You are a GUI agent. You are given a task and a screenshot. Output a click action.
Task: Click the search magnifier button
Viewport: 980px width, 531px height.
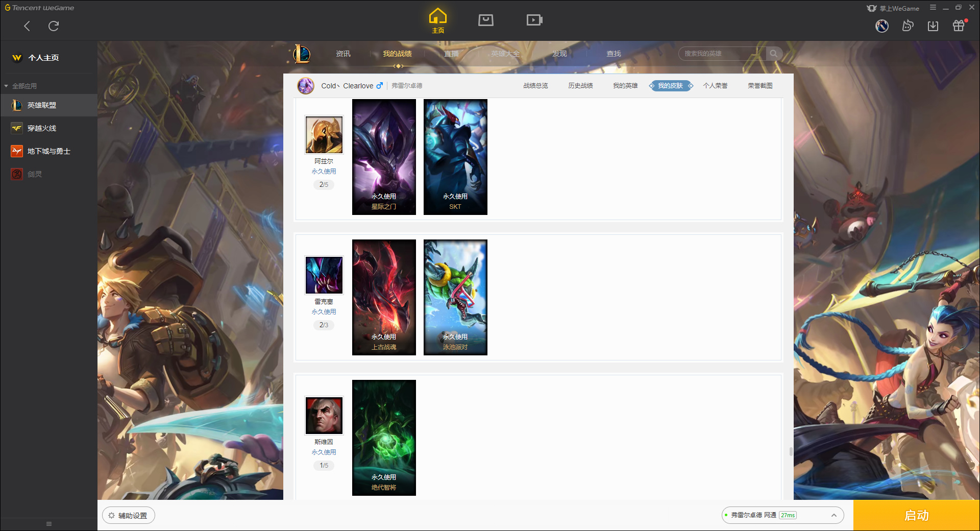[x=774, y=54]
